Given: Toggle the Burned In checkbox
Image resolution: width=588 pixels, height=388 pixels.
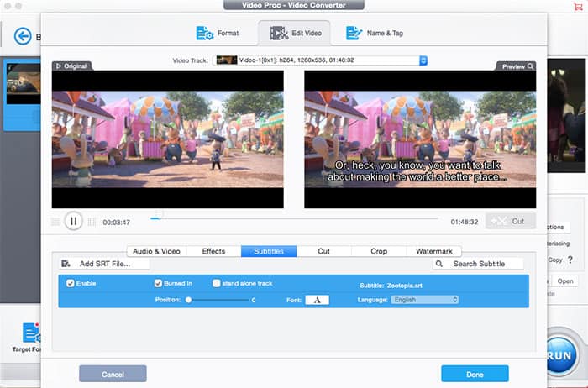Looking at the screenshot, I should coord(158,283).
